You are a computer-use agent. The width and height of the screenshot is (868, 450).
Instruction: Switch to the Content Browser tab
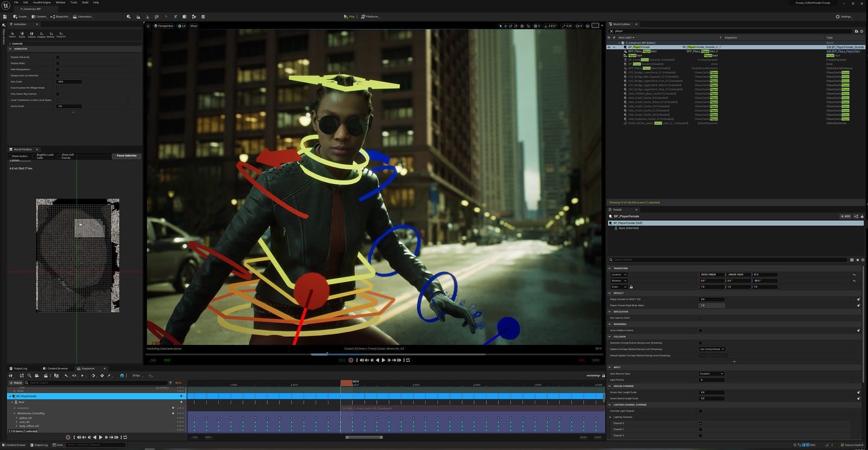tap(56, 369)
